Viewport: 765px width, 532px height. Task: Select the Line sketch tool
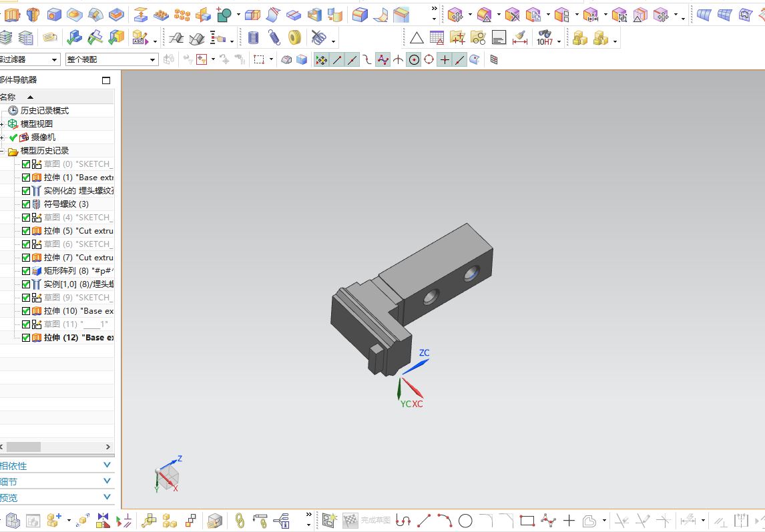click(424, 521)
